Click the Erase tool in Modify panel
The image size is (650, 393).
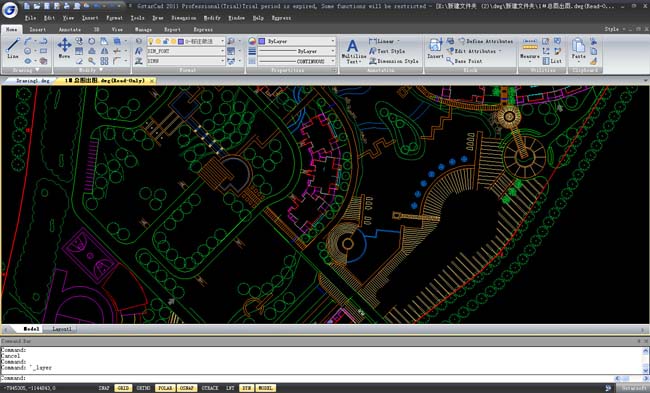(x=79, y=61)
